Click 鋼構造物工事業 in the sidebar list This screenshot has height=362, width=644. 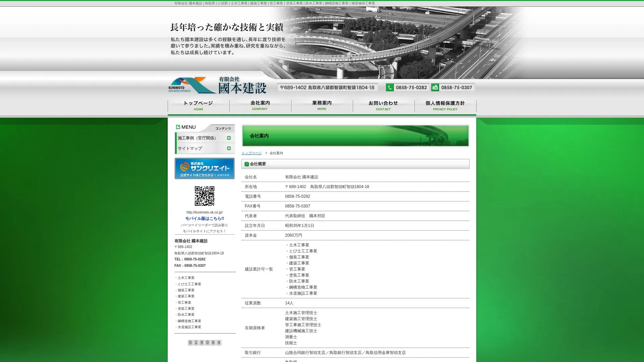[189, 321]
